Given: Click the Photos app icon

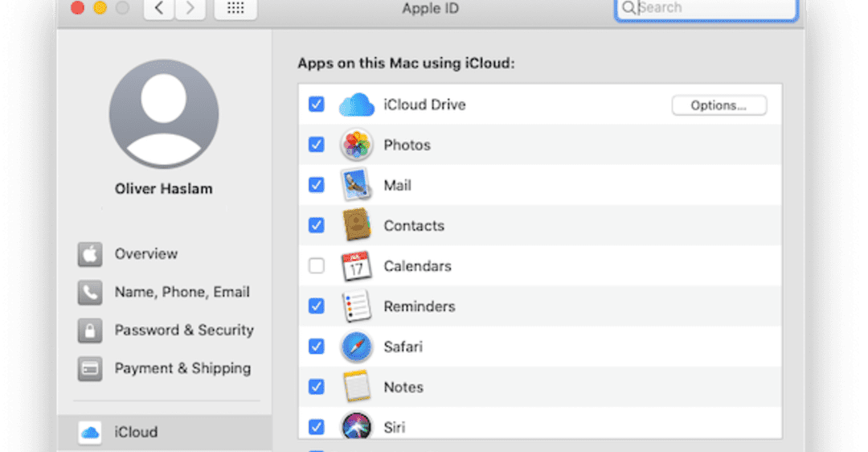Looking at the screenshot, I should (357, 145).
